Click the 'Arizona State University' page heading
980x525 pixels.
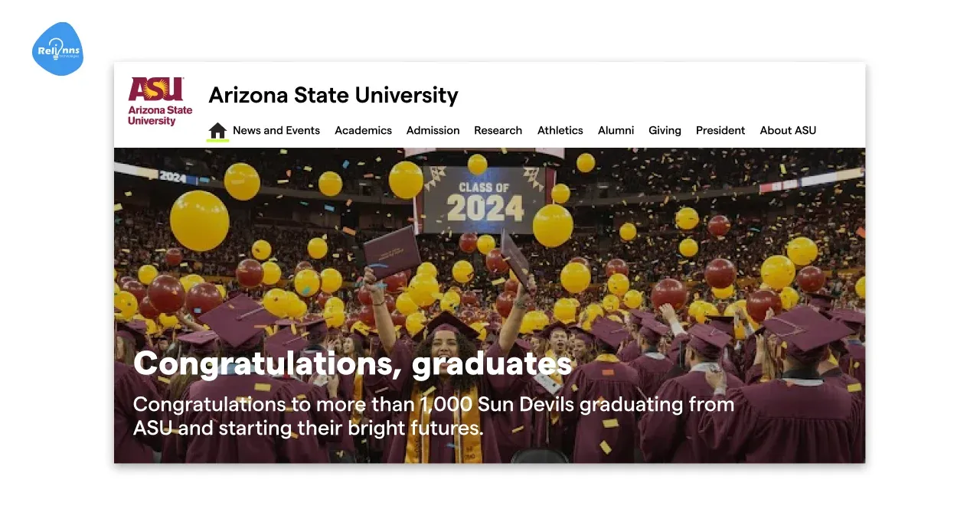(x=333, y=95)
